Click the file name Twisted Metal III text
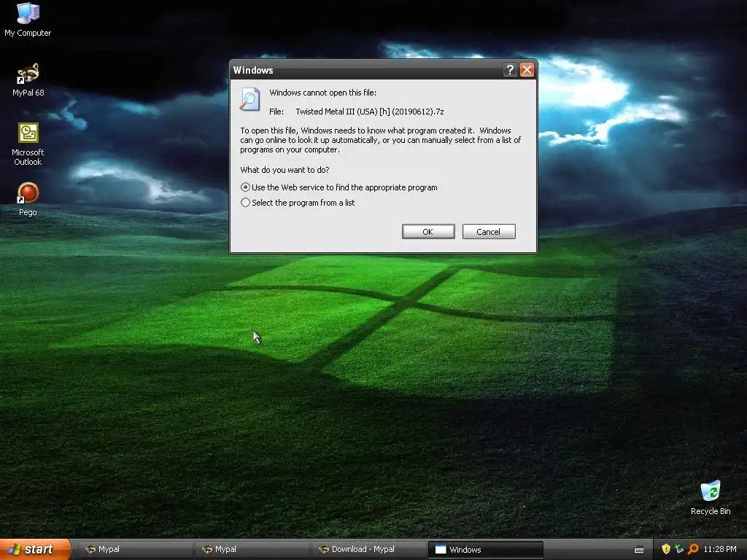The image size is (747, 560). pyautogui.click(x=370, y=112)
